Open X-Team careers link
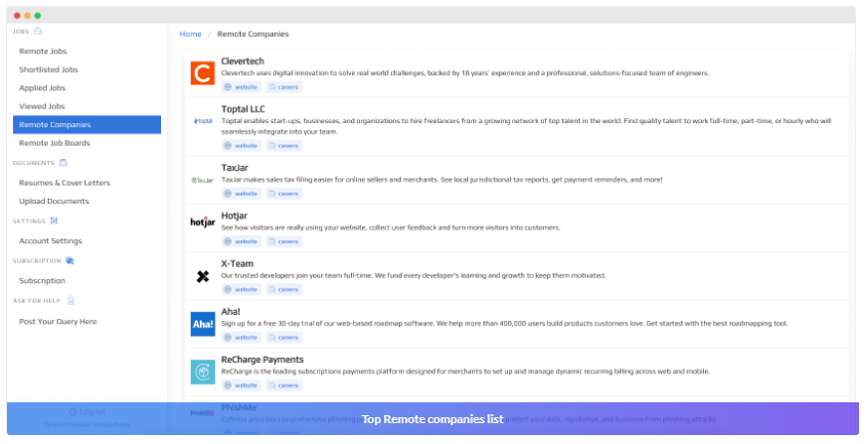Image resolution: width=868 pixels, height=444 pixels. [284, 289]
